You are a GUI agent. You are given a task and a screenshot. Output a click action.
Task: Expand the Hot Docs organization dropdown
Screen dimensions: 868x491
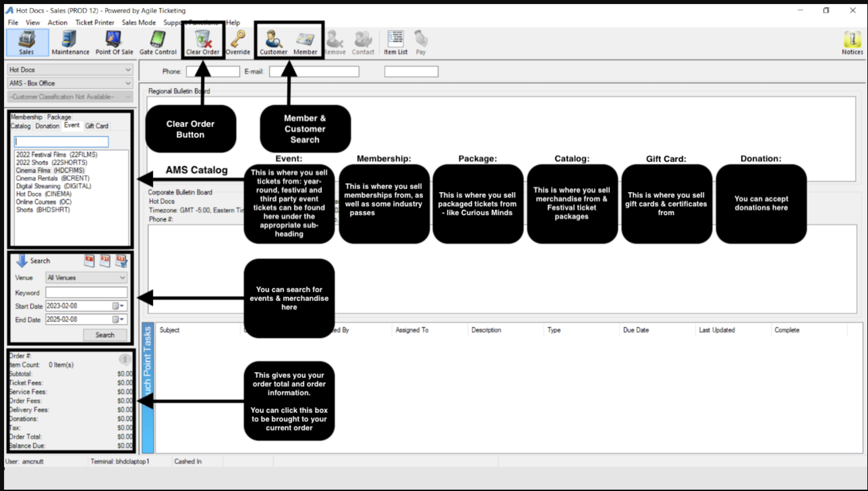coord(128,70)
